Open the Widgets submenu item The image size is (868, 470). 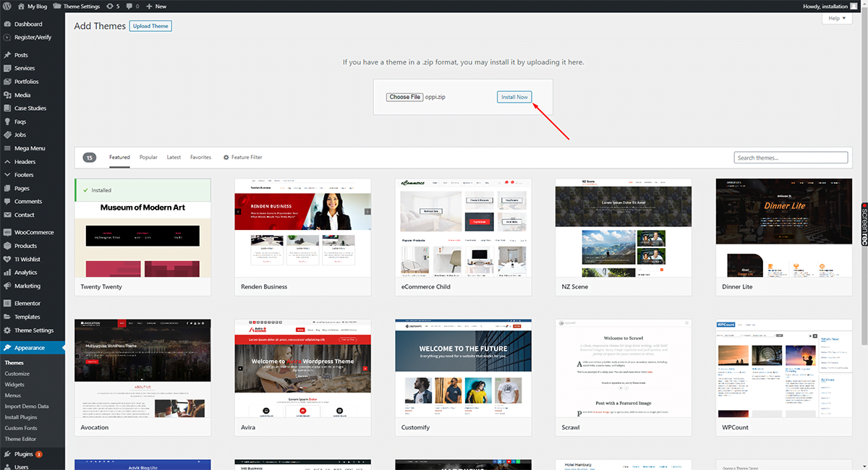14,385
